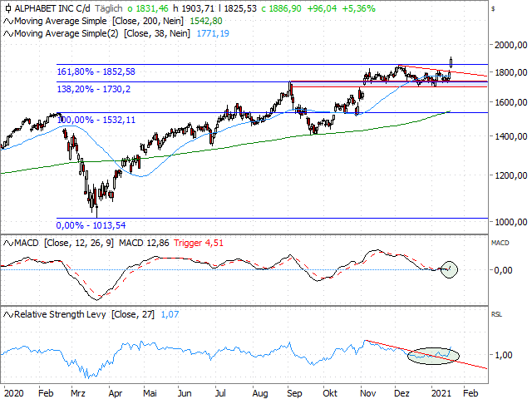
Task: Click the MACD indicator line icon
Action: tap(8, 244)
